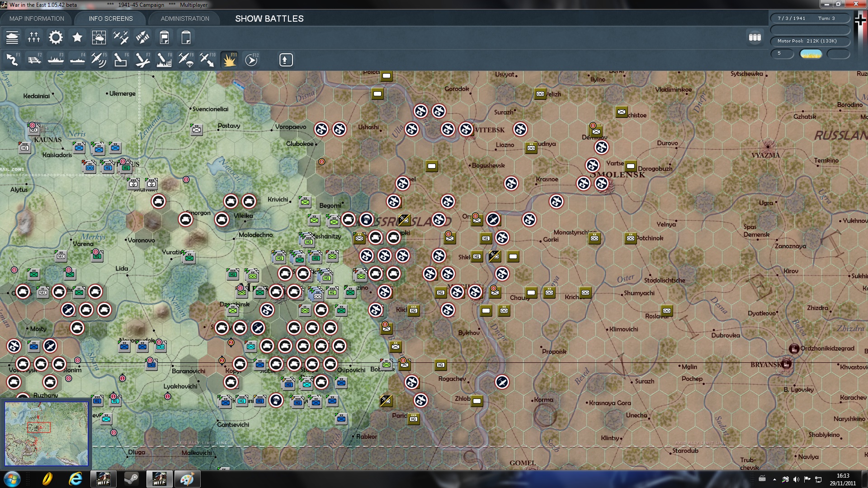Open the Map Information tab
Screen dimensions: 868x488
click(37, 19)
